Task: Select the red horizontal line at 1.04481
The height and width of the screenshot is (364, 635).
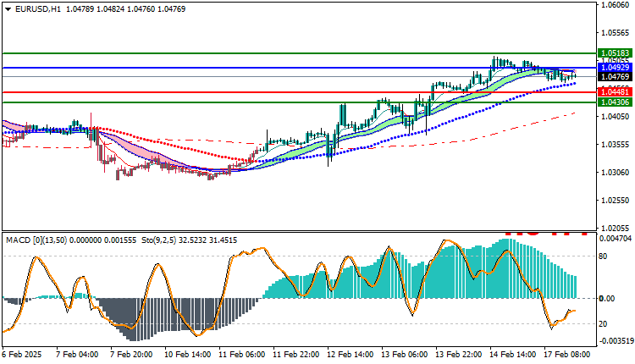Action: pos(299,92)
